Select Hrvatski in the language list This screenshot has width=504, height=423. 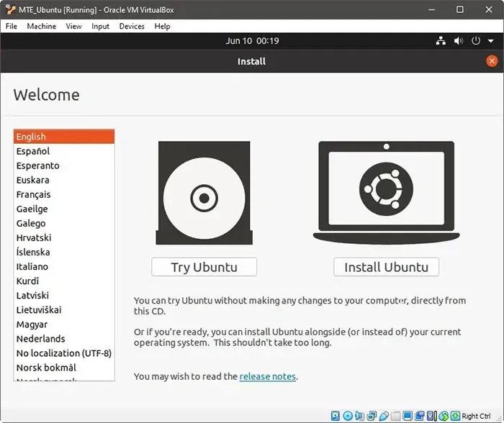click(x=64, y=237)
